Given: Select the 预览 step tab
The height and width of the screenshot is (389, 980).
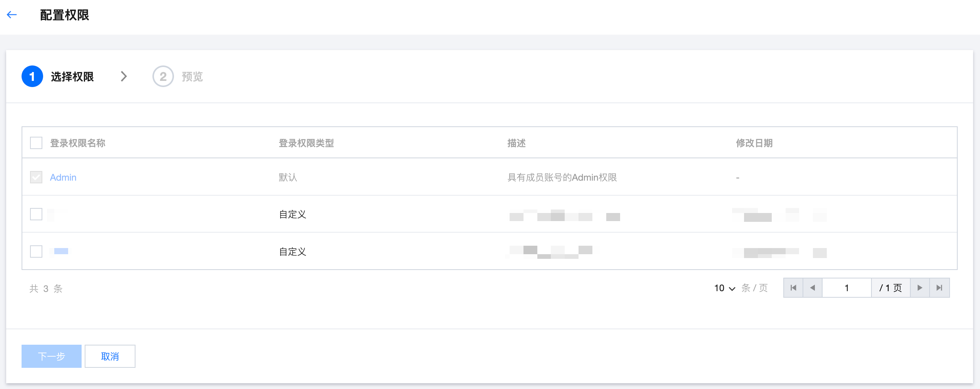Looking at the screenshot, I should [192, 77].
